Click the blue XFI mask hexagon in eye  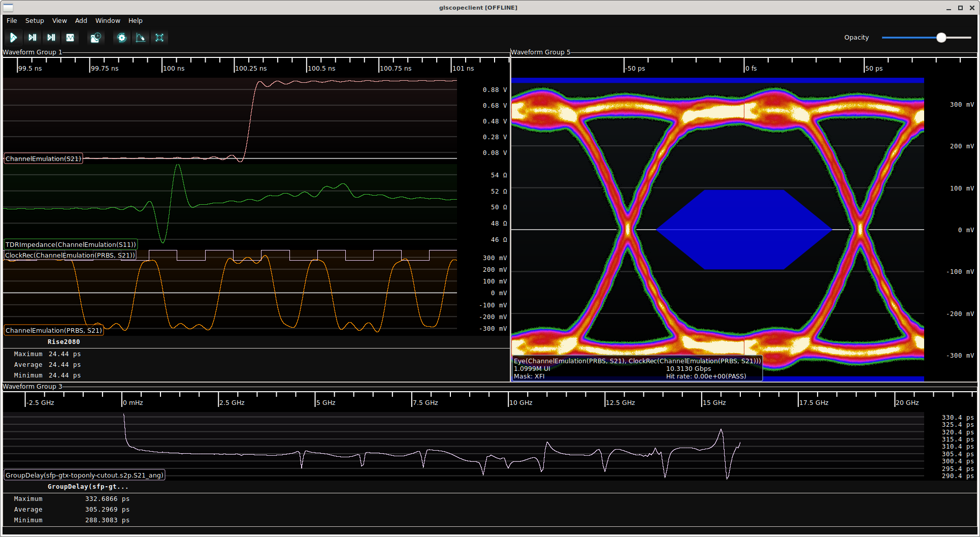[744, 230]
